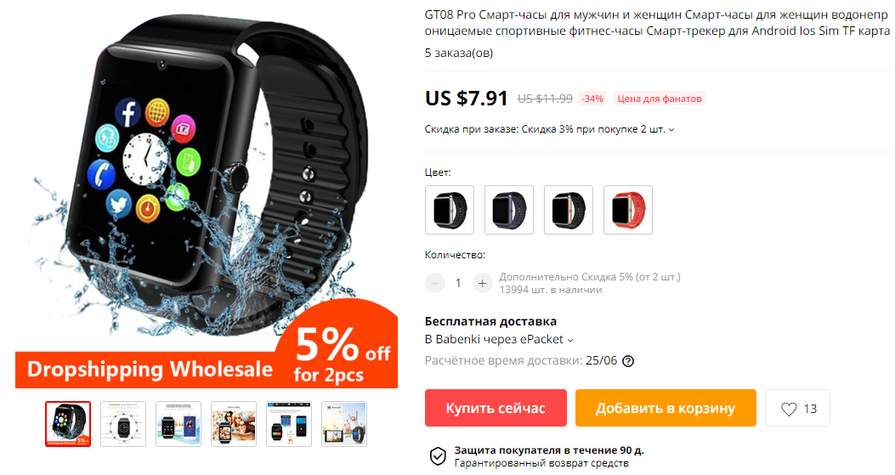Viewport: 895px width, 475px height.
Task: Choose the red watch color option
Action: coord(628,210)
